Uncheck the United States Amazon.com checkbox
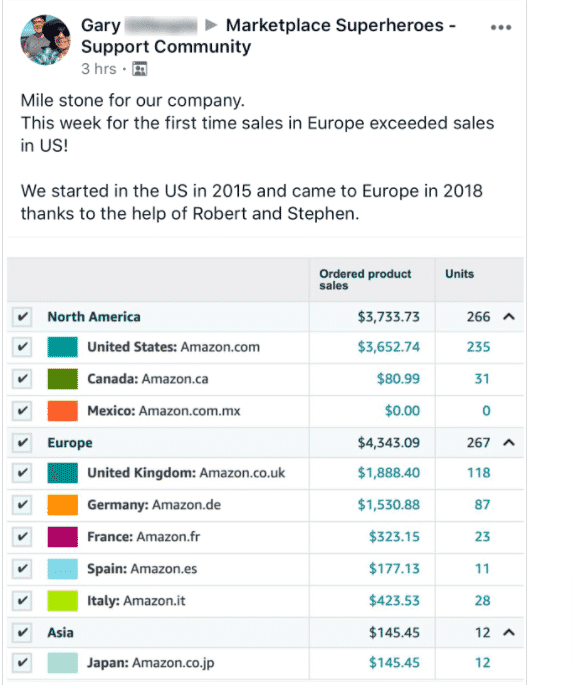 22,347
